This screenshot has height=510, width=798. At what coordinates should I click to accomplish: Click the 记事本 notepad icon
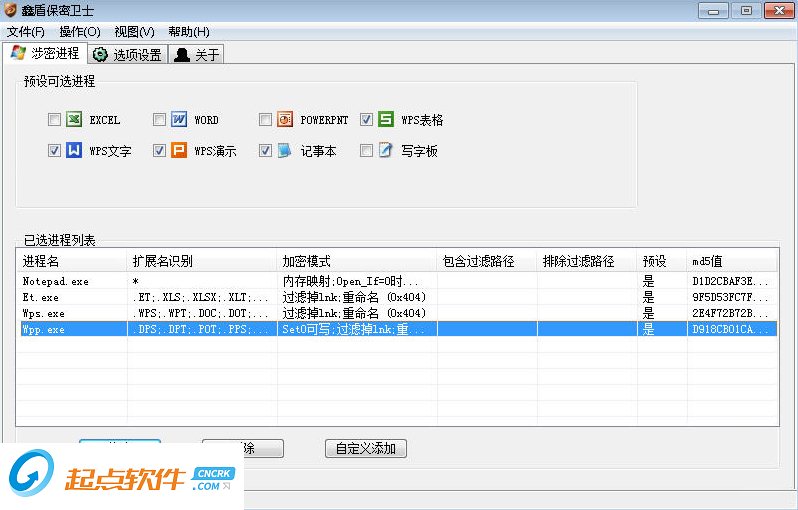pos(285,150)
